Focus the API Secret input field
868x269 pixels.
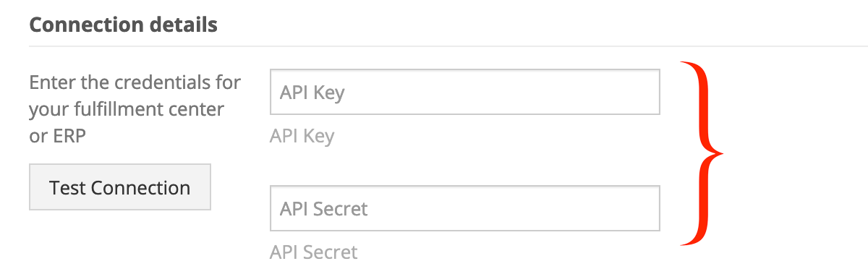point(465,208)
